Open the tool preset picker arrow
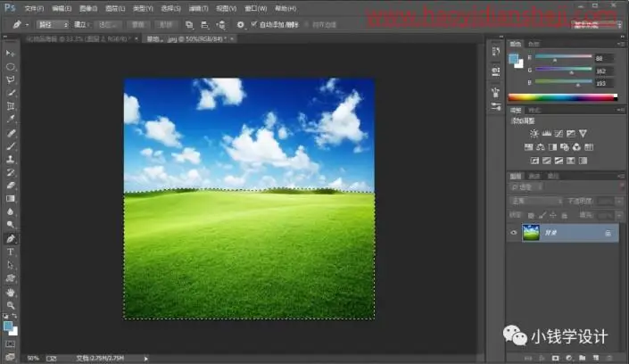 [27, 25]
